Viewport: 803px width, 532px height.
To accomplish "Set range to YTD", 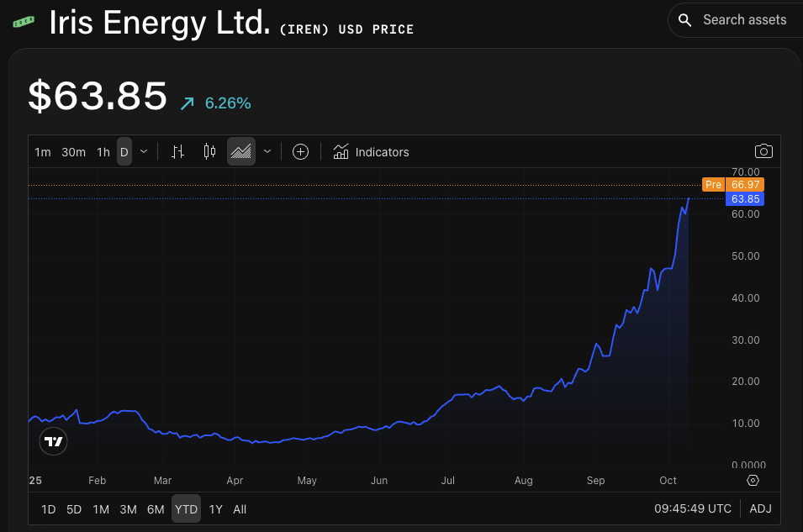I will [x=186, y=509].
